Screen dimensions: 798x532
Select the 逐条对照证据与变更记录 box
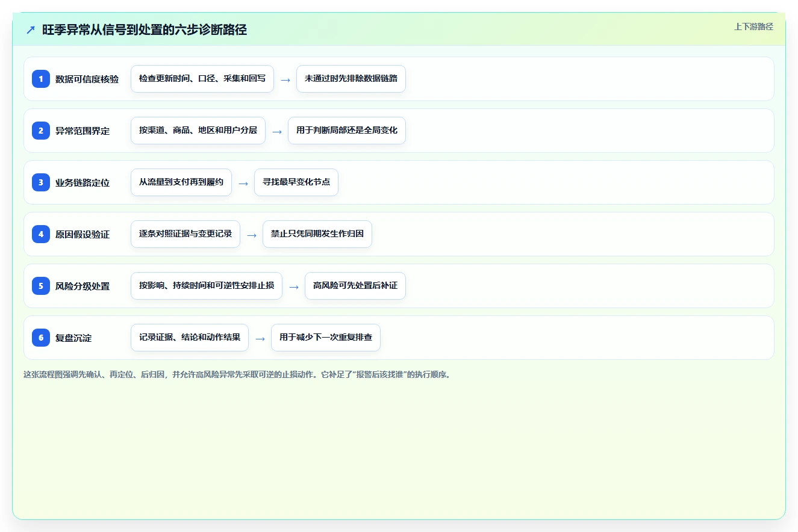pyautogui.click(x=185, y=234)
